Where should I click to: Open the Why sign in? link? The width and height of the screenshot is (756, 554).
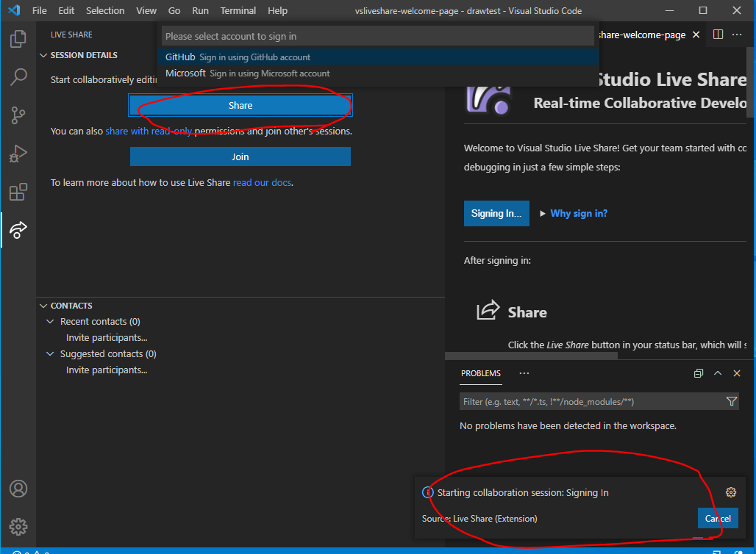pos(579,213)
